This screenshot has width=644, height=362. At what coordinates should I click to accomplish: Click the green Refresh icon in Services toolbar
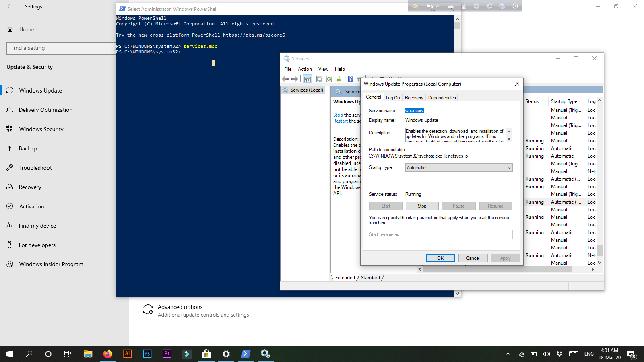(329, 79)
